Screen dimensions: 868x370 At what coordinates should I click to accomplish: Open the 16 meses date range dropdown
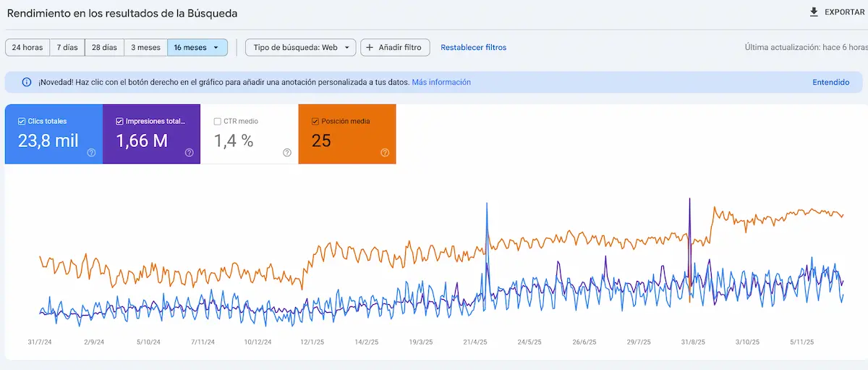197,48
